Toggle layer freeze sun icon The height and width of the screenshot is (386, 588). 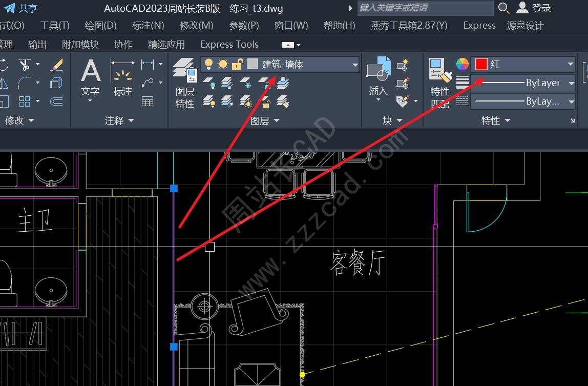[x=223, y=64]
